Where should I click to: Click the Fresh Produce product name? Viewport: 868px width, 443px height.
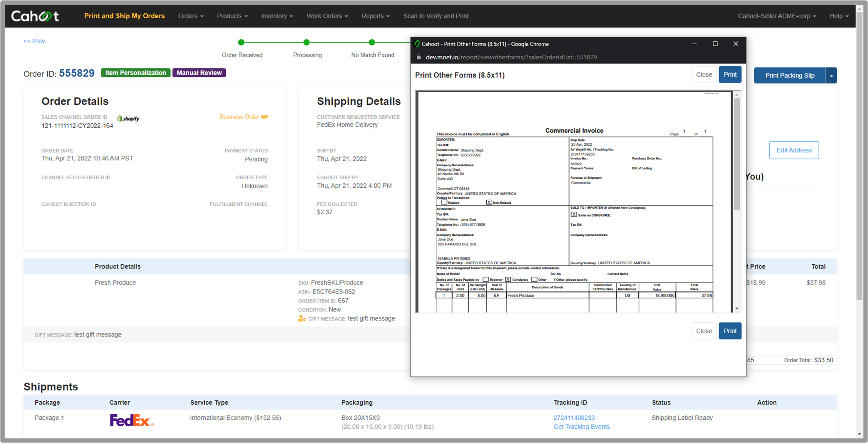click(115, 283)
